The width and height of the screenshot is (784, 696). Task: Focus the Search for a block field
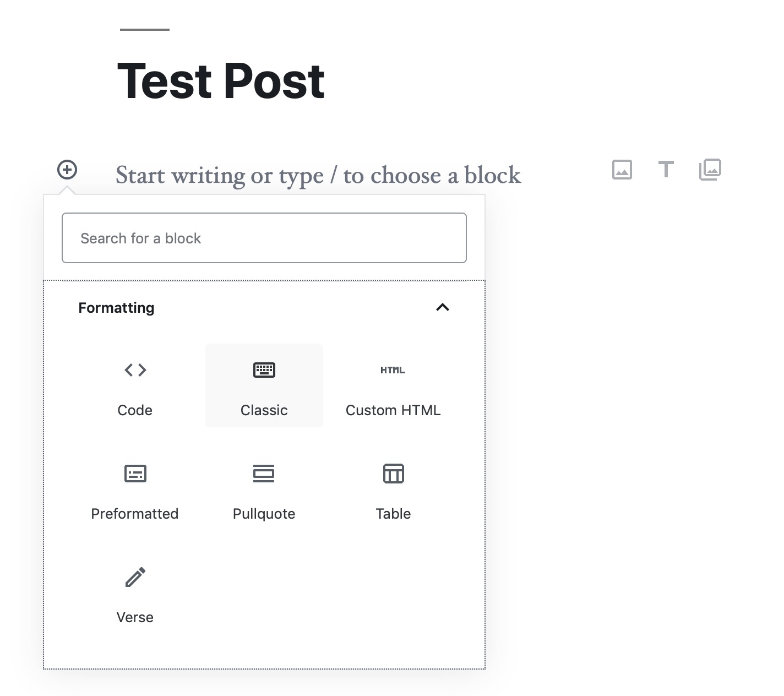pos(264,238)
